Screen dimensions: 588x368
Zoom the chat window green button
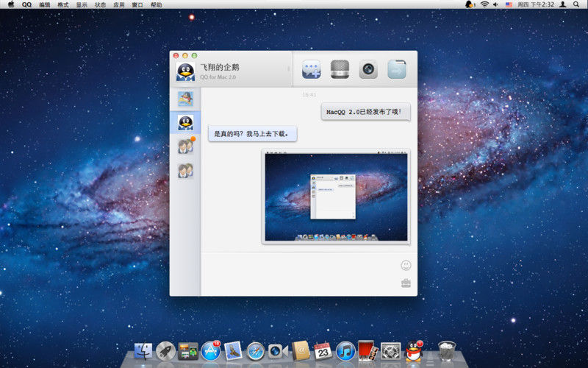point(194,56)
